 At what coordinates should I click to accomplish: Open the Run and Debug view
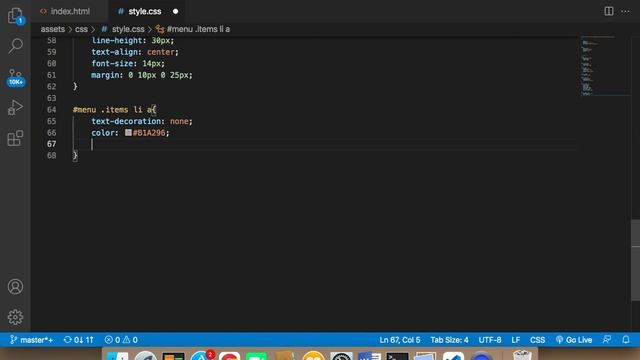16,107
